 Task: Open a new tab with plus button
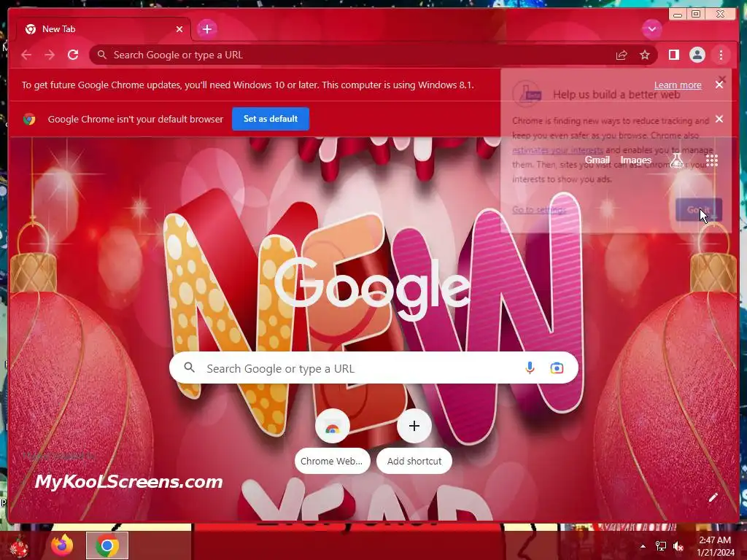(206, 29)
